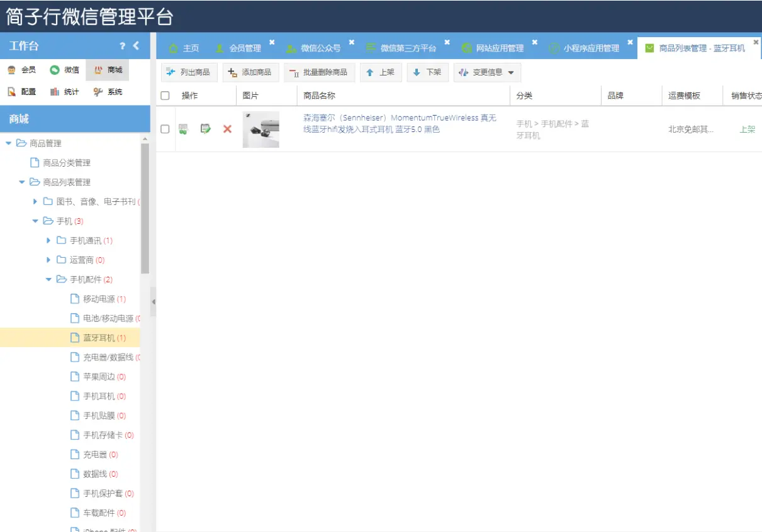Screen dimensions: 762x532
Task: Switch to the 网站应用管理 tab
Action: (493, 48)
